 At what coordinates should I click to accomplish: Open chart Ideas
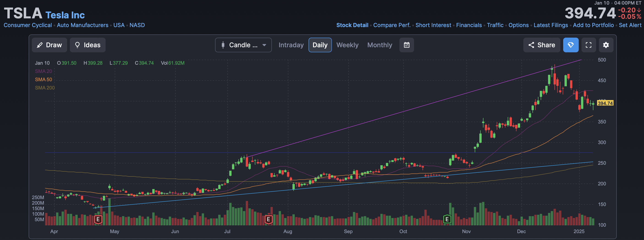(87, 45)
